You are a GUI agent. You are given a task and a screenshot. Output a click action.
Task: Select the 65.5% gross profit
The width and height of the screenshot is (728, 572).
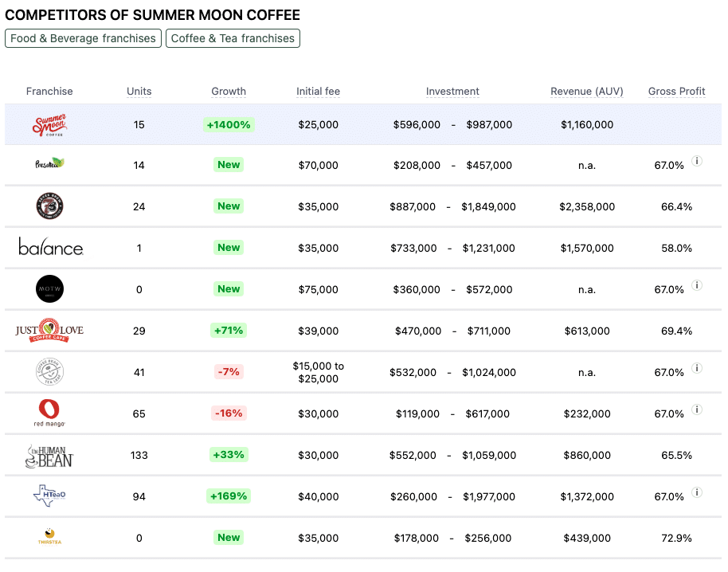[676, 455]
